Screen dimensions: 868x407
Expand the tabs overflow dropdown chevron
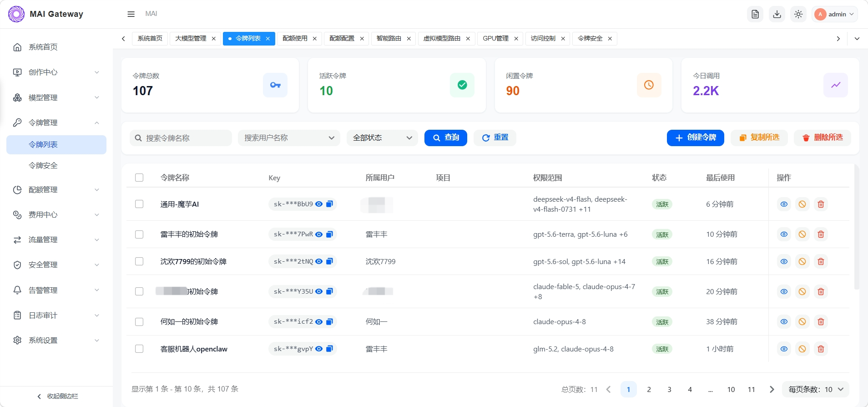857,39
